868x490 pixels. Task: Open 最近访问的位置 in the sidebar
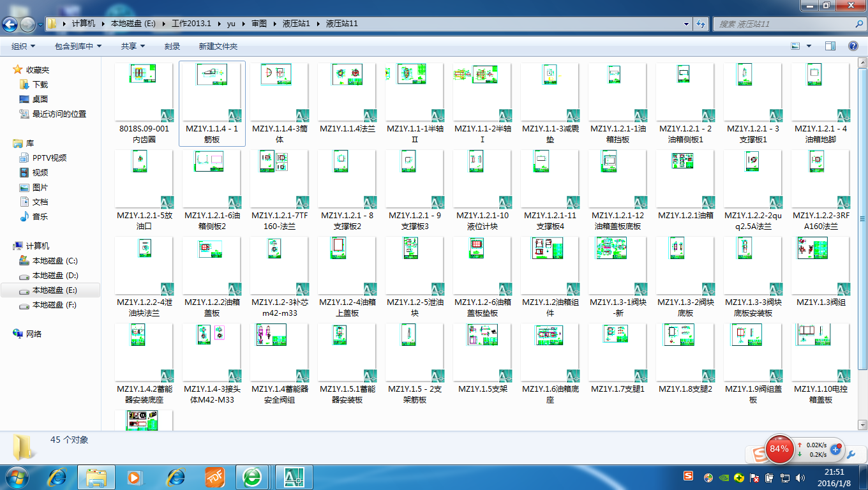(59, 114)
